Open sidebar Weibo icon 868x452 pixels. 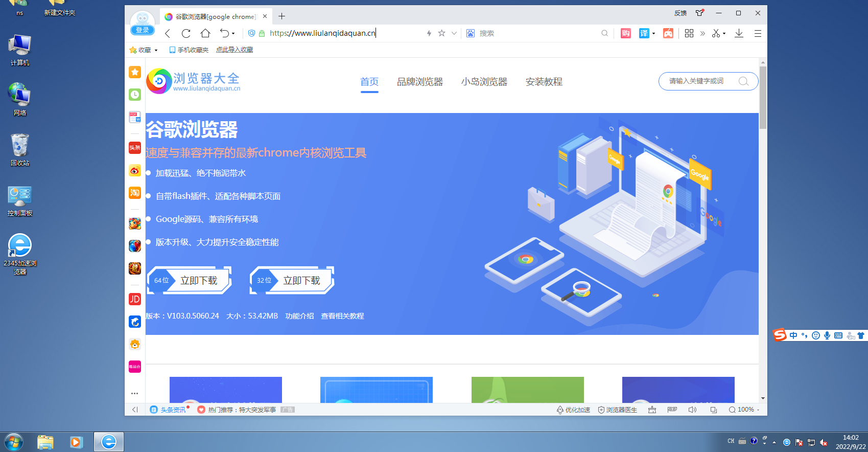[135, 170]
